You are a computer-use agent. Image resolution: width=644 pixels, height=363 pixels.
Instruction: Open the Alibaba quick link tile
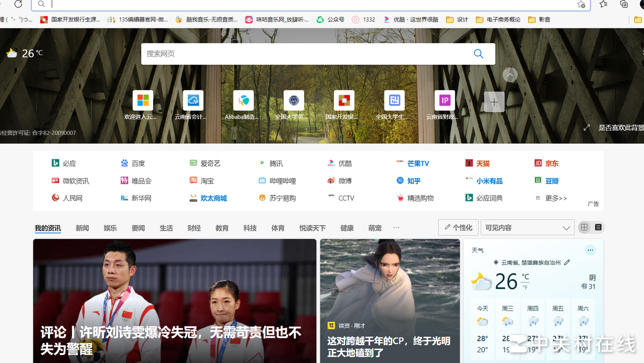[x=243, y=101]
